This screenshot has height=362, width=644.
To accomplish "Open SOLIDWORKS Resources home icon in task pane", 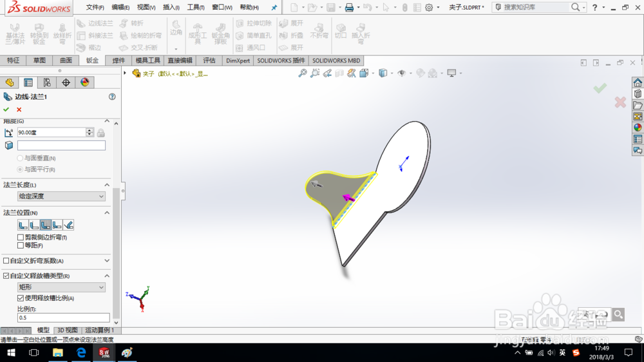I will [638, 82].
